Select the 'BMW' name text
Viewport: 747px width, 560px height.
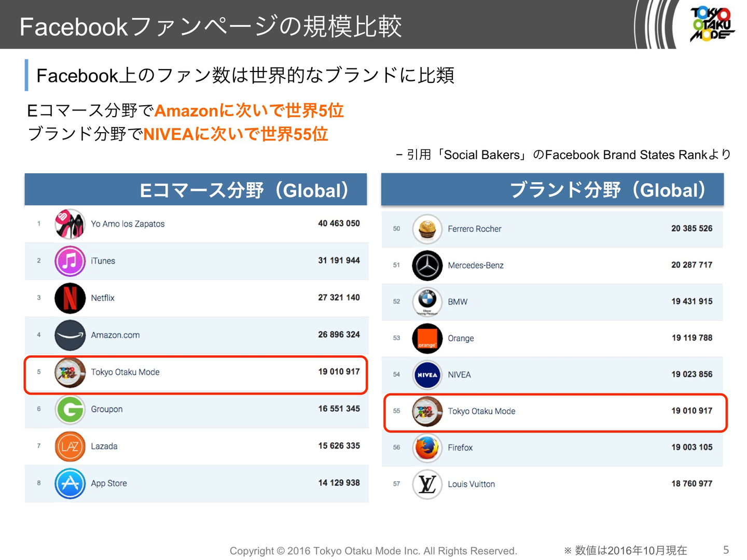(x=458, y=302)
